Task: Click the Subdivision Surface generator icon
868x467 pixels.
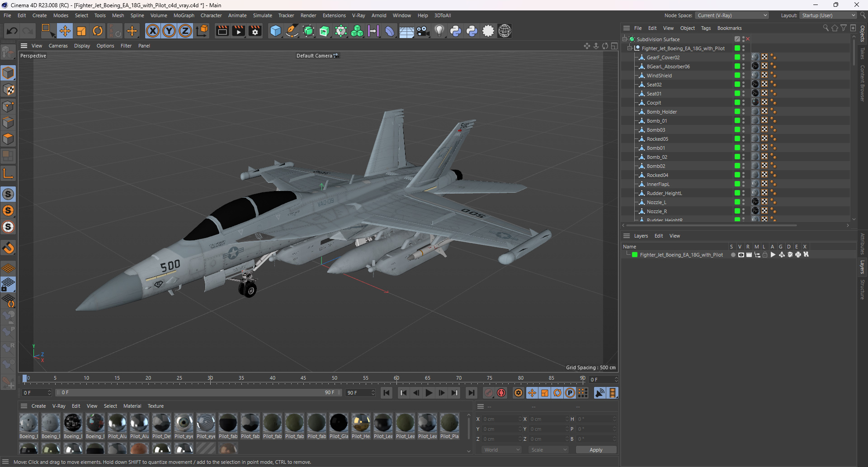Action: click(308, 31)
